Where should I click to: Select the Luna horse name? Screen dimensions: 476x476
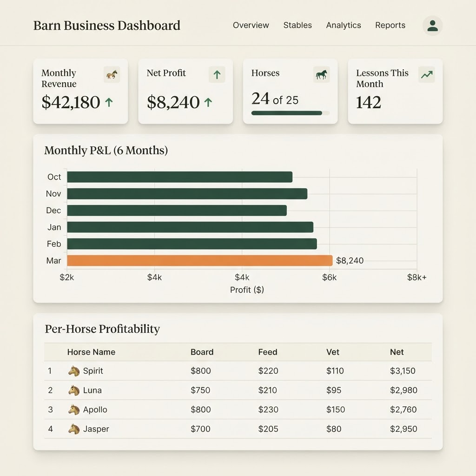click(93, 390)
